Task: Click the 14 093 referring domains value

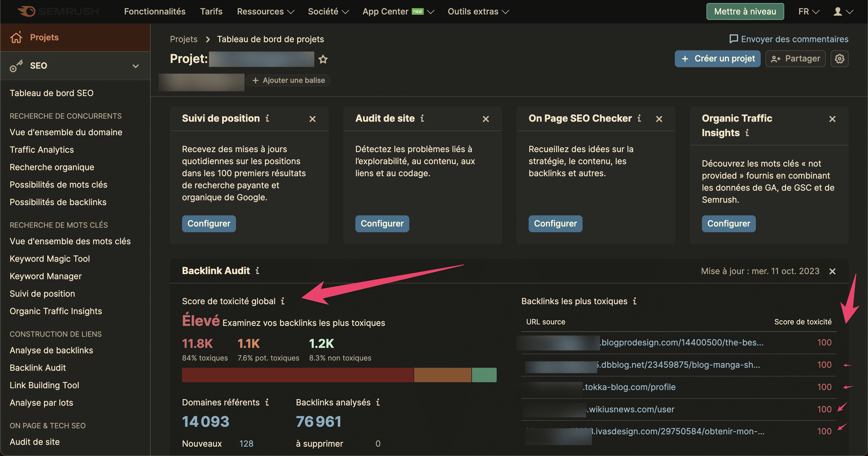Action: tap(206, 421)
